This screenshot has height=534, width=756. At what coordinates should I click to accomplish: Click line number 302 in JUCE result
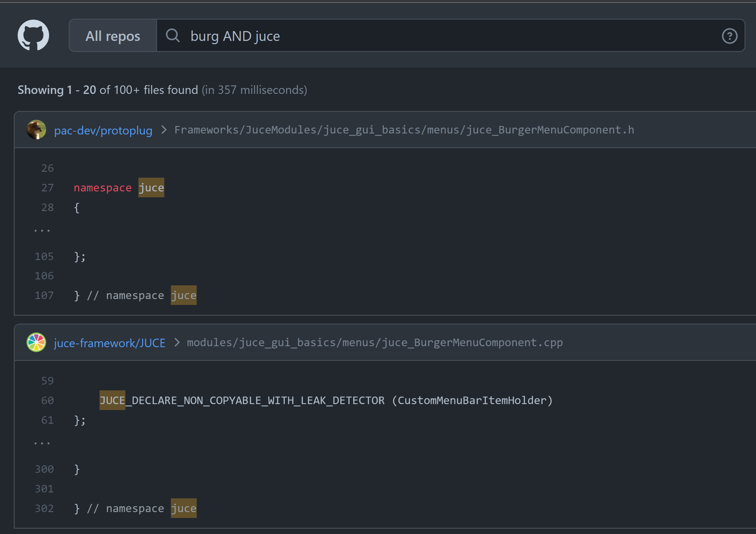[x=45, y=508]
